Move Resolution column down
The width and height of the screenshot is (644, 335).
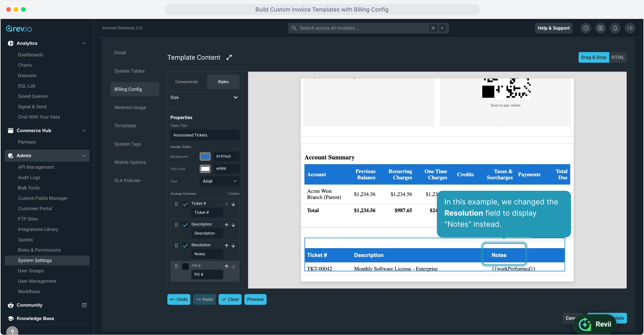(x=234, y=246)
